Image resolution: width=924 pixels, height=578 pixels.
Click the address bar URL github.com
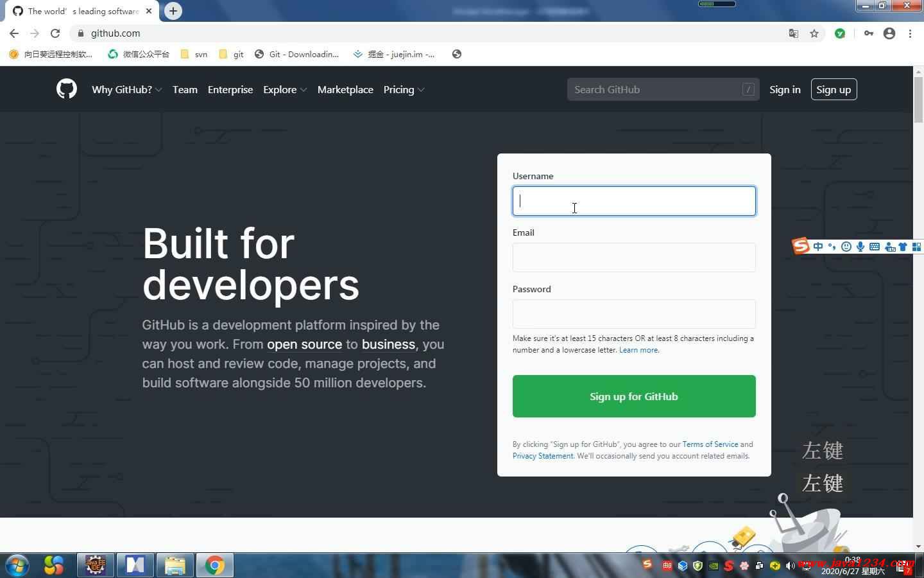[x=116, y=33]
